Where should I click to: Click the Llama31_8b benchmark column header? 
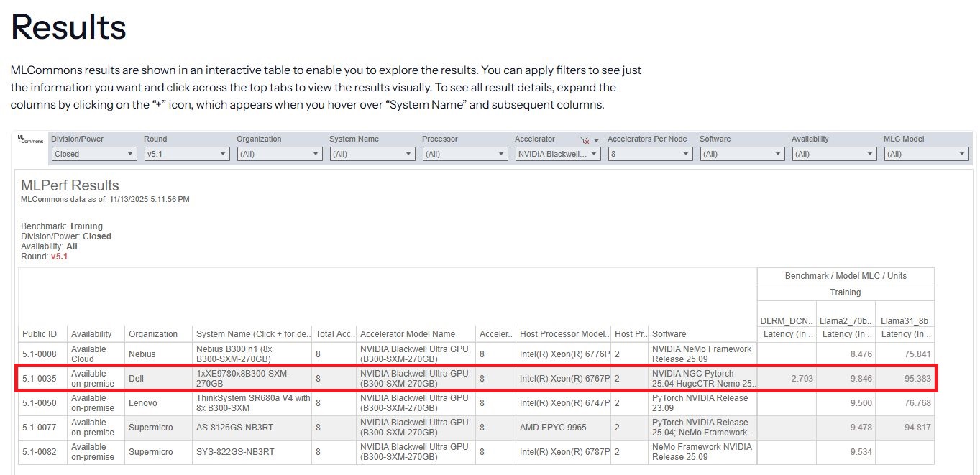pos(905,320)
